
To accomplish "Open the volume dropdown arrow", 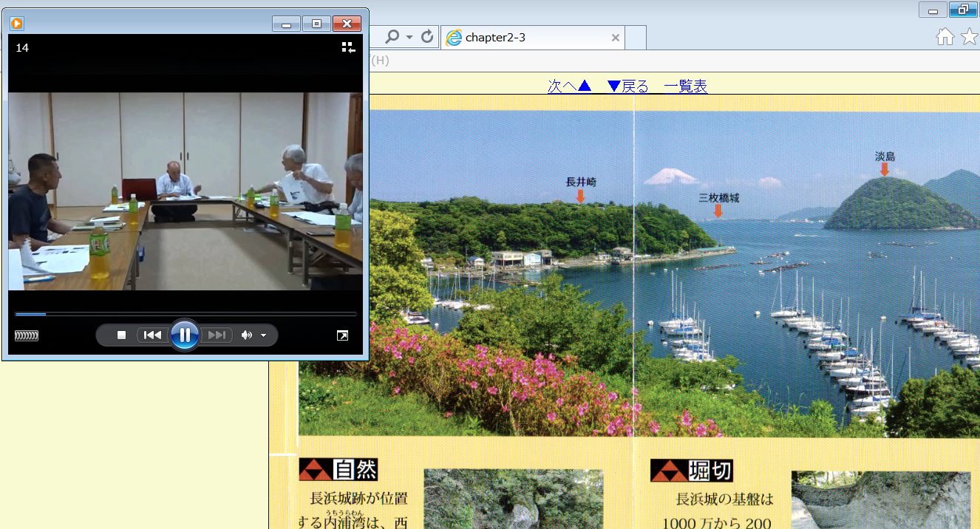I will (x=264, y=336).
